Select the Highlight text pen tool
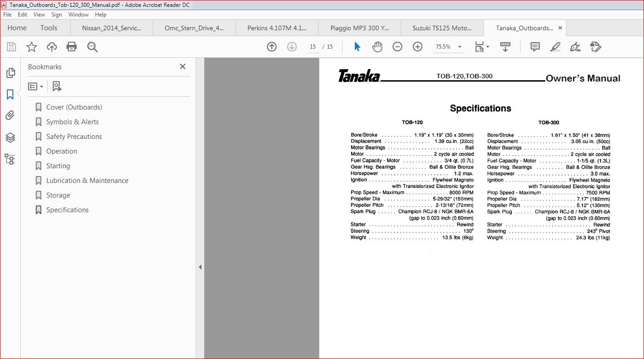The height and width of the screenshot is (359, 644). click(555, 47)
